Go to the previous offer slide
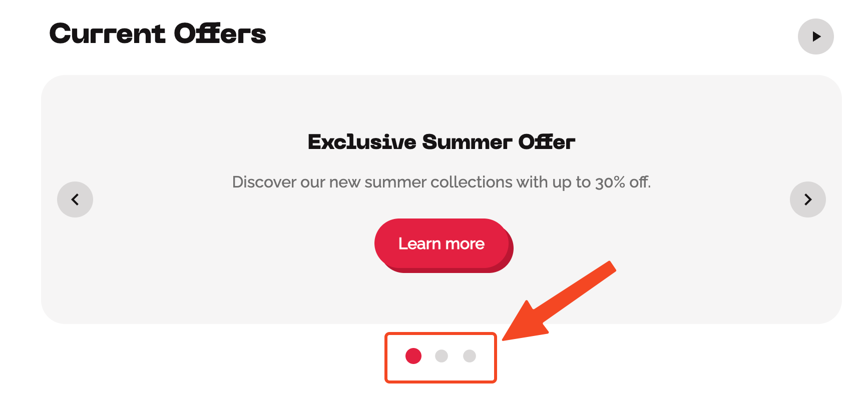 point(75,199)
